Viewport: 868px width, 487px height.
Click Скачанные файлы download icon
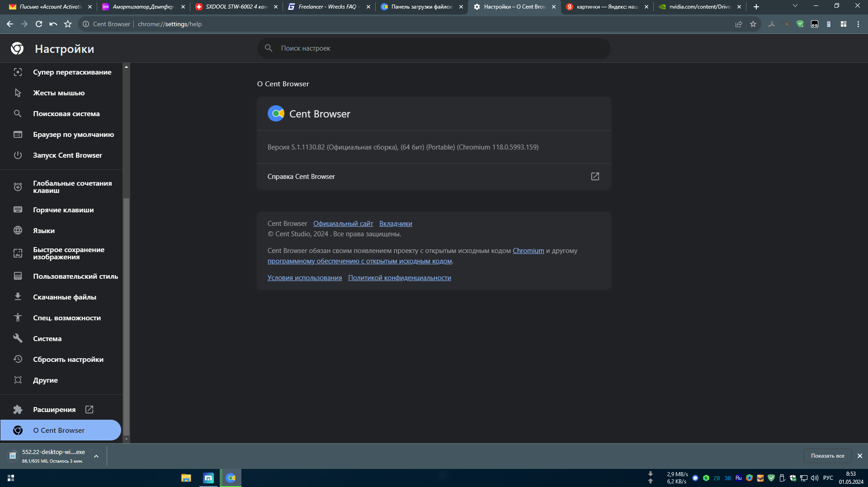pyautogui.click(x=18, y=297)
